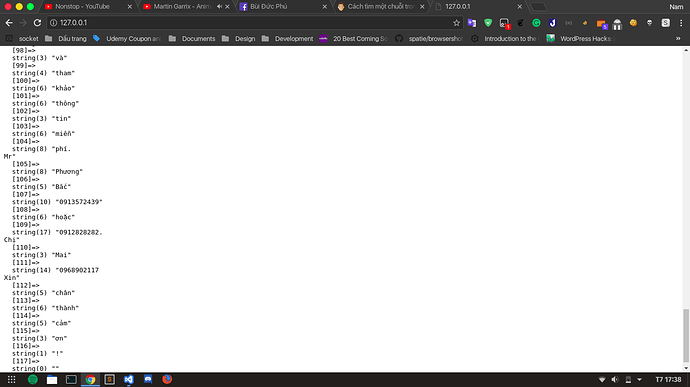
Task: Open the Introduction to the bookmark
Action: tap(505, 39)
